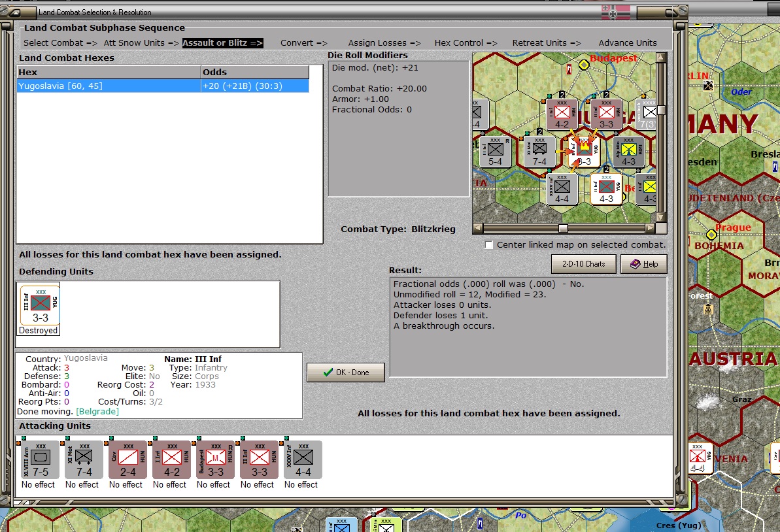This screenshot has width=780, height=532.
Task: Move the linked map's vertical scrollbar thumb
Action: pyautogui.click(x=661, y=110)
